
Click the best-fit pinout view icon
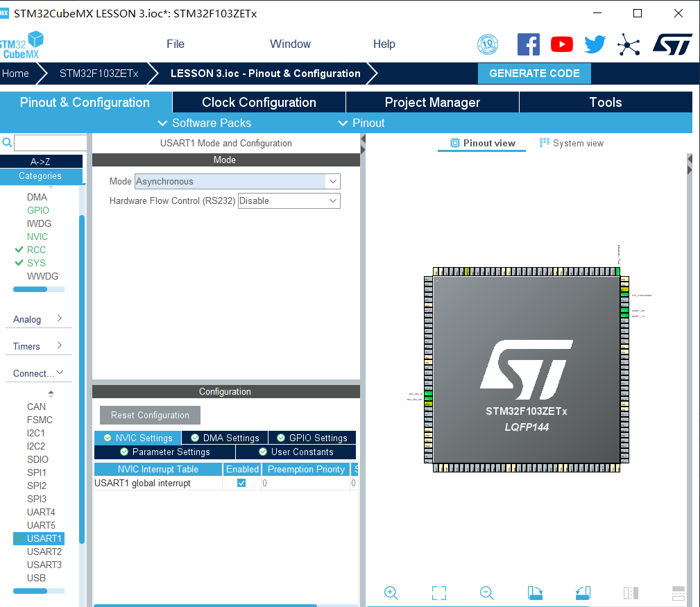(438, 593)
